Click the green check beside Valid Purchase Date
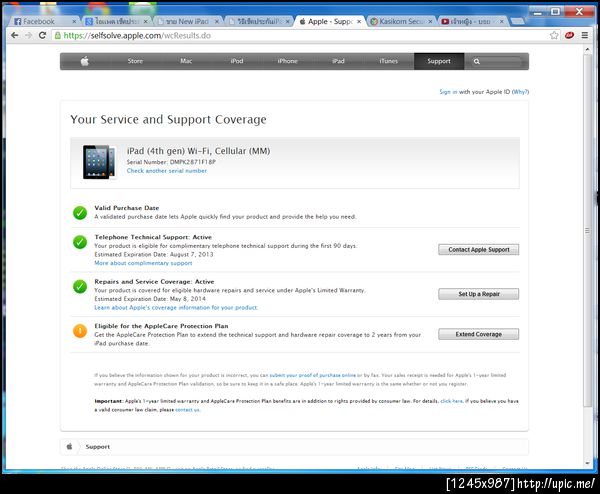Screen dimensions: 600x494 pyautogui.click(x=80, y=213)
